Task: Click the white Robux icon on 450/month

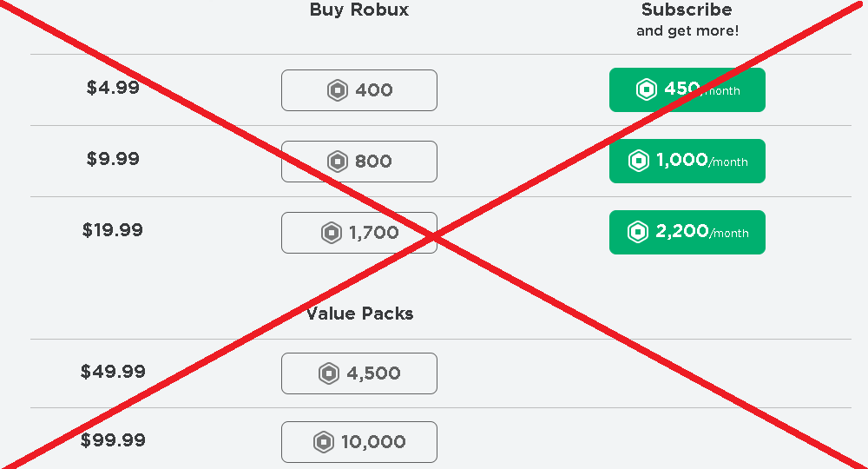Action: [x=646, y=89]
